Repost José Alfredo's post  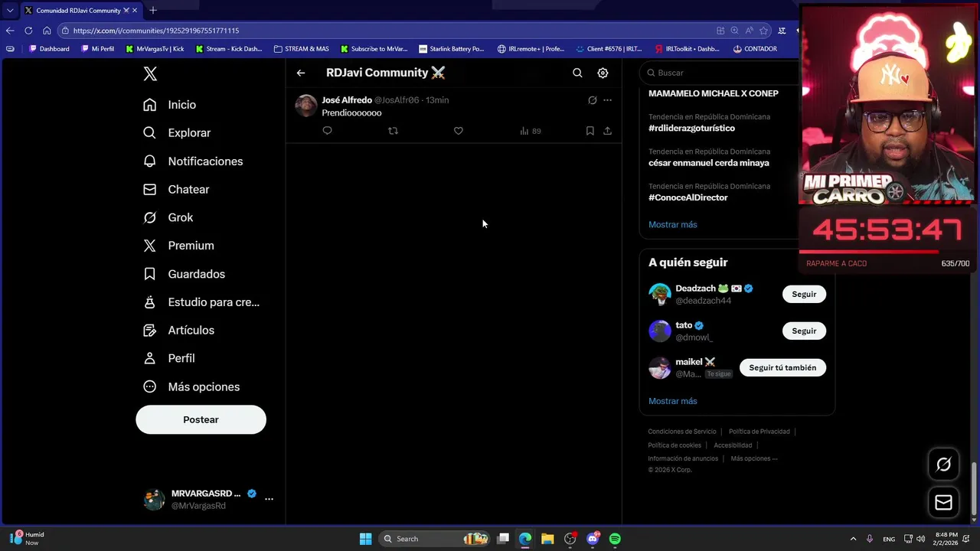(x=393, y=131)
